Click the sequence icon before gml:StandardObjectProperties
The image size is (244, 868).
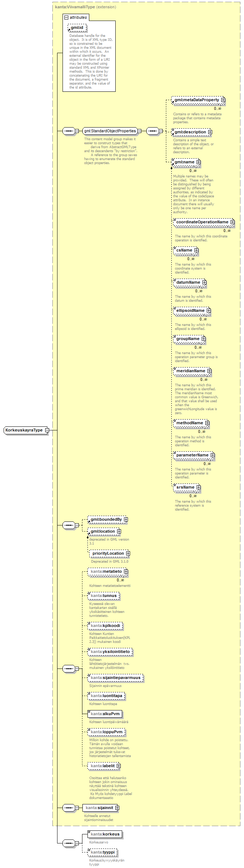point(69,131)
